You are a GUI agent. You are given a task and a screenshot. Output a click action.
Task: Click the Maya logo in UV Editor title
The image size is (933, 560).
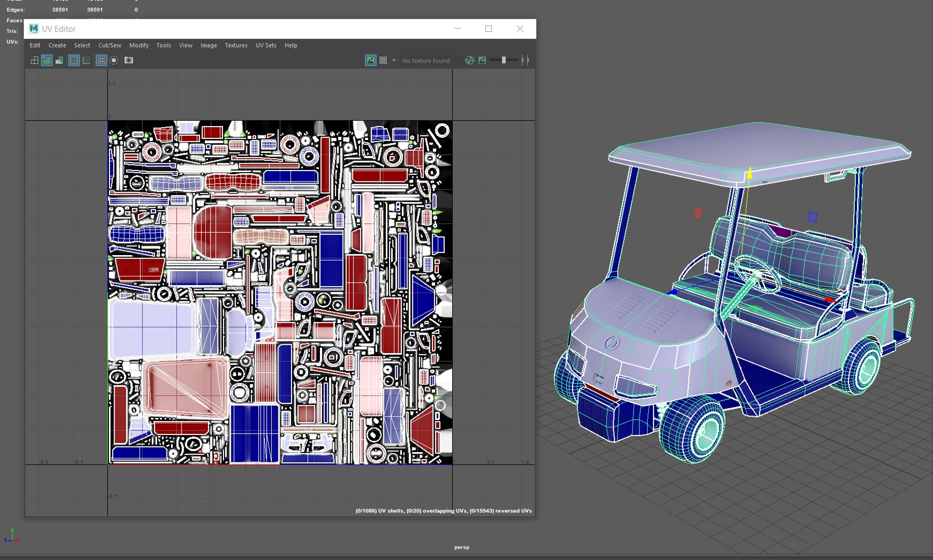34,29
